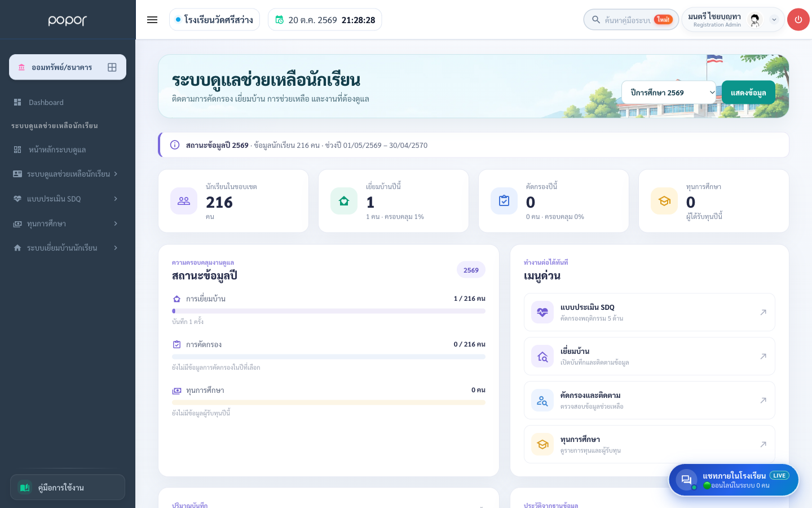Click the การเยี่ยมบ้าน progress bar
The image size is (812, 508).
[329, 311]
